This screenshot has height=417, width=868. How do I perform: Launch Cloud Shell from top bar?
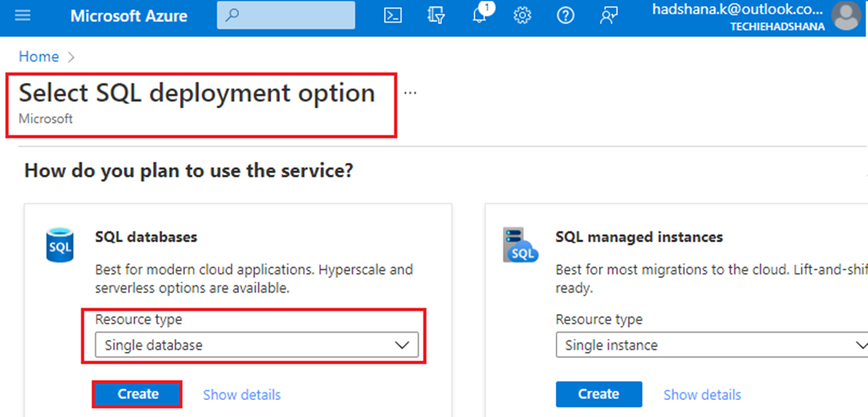[393, 16]
